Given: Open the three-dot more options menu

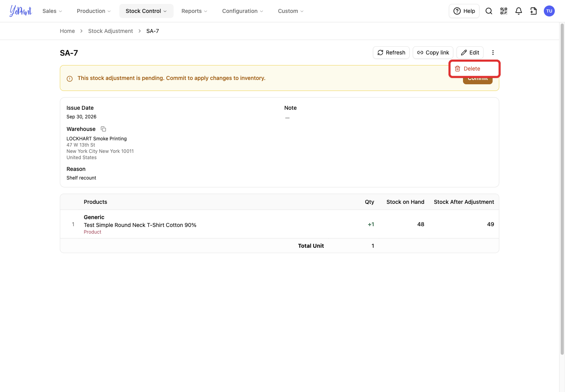Looking at the screenshot, I should pos(493,53).
